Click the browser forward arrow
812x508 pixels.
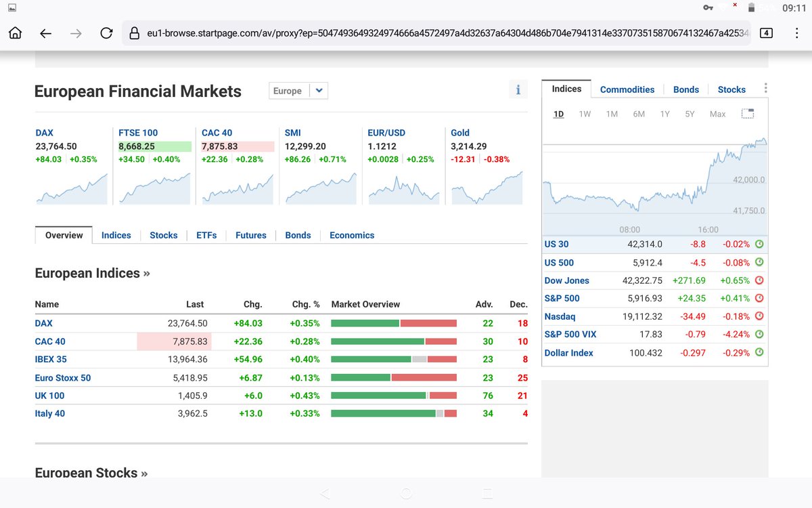click(76, 33)
